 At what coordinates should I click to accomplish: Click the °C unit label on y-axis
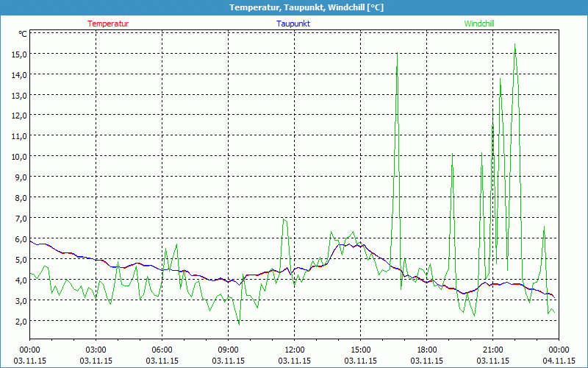click(22, 34)
